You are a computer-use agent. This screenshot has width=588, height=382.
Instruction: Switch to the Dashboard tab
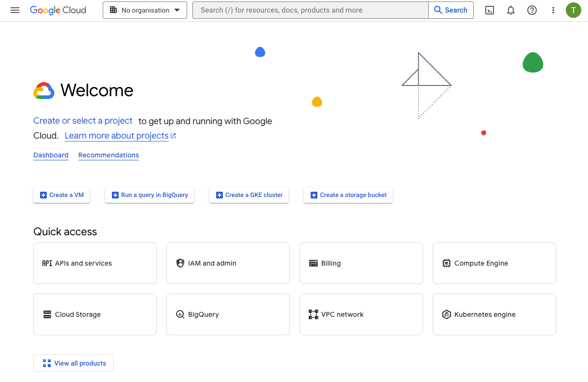pyautogui.click(x=51, y=155)
